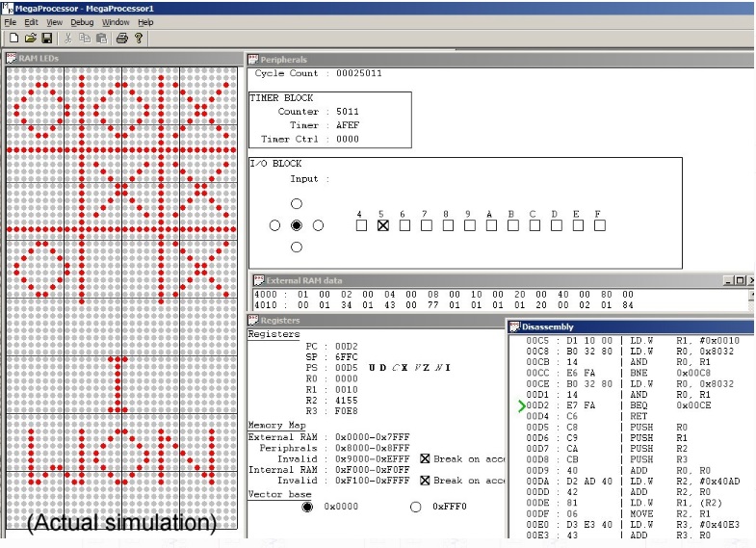Open the Debug menu
The width and height of the screenshot is (756, 548).
click(x=82, y=22)
